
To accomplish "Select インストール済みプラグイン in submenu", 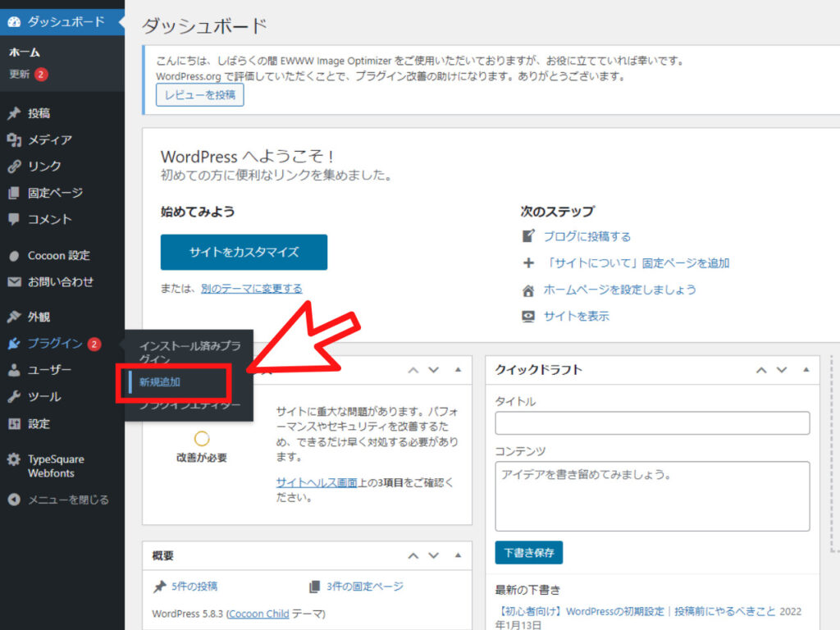I will [x=189, y=351].
